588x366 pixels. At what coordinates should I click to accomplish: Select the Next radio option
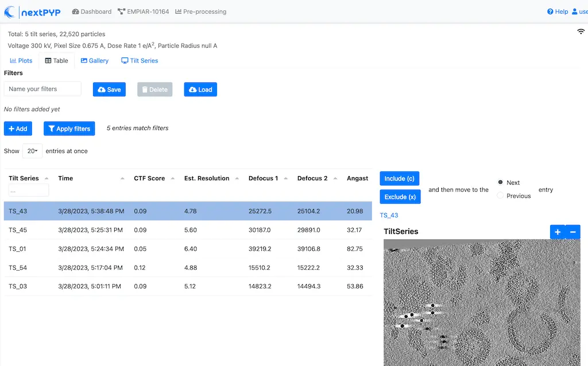point(500,182)
